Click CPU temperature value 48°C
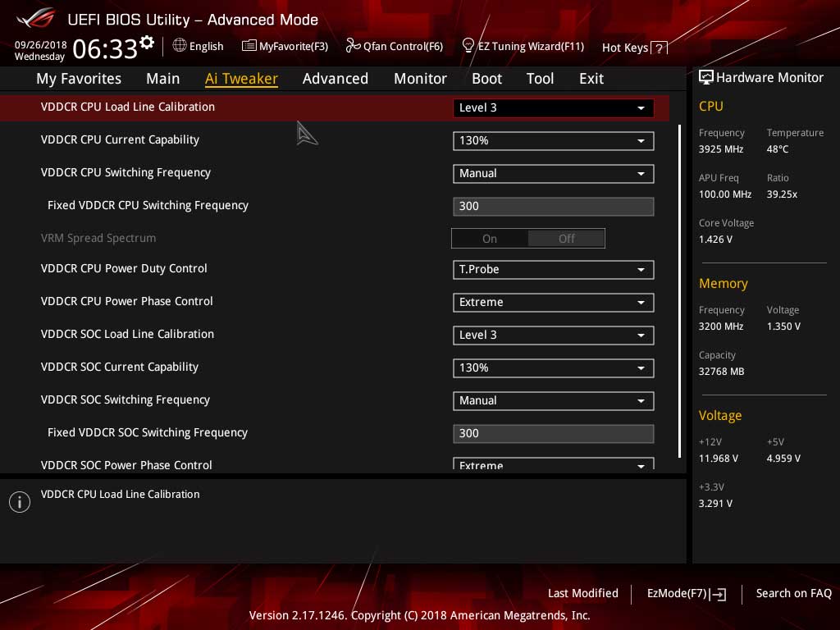Viewport: 840px width, 630px height. (x=778, y=149)
